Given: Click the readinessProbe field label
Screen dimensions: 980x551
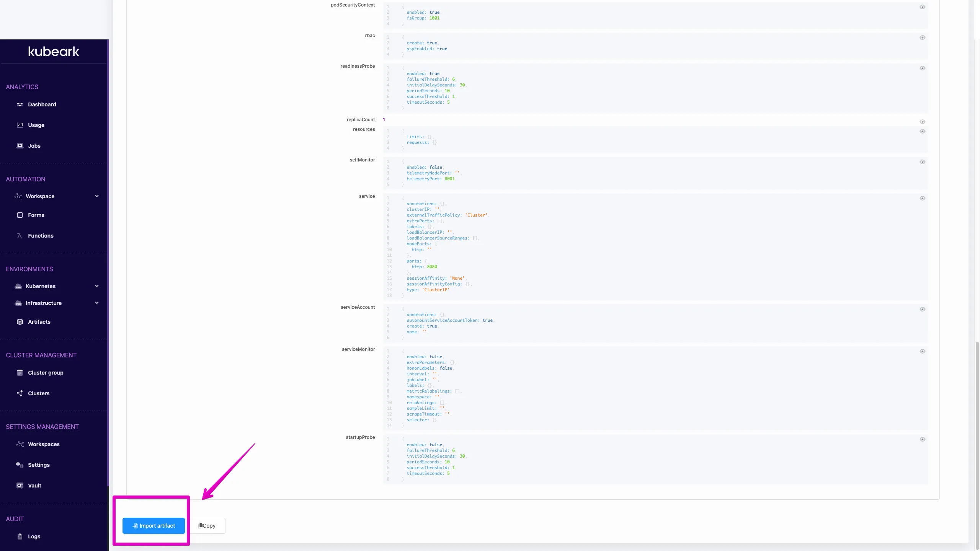Looking at the screenshot, I should 358,66.
